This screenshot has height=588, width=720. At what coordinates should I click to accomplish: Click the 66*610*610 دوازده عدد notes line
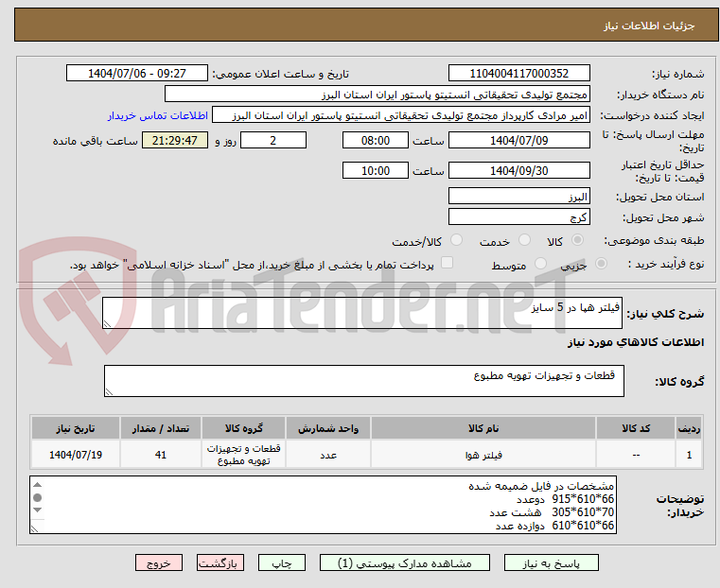click(554, 526)
